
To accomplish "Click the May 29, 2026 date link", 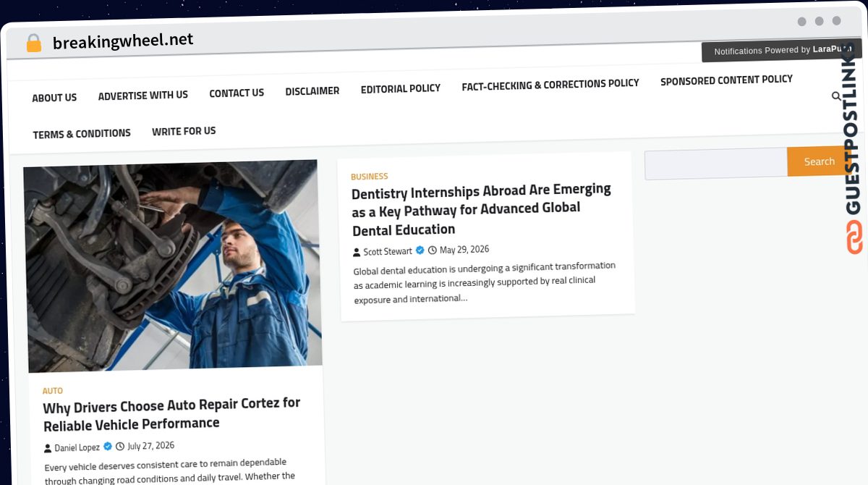I will point(464,250).
